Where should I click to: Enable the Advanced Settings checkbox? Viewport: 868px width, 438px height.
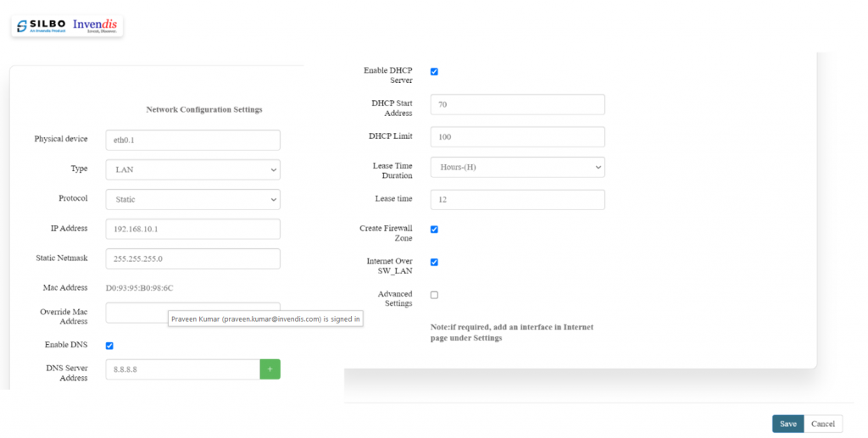434,296
